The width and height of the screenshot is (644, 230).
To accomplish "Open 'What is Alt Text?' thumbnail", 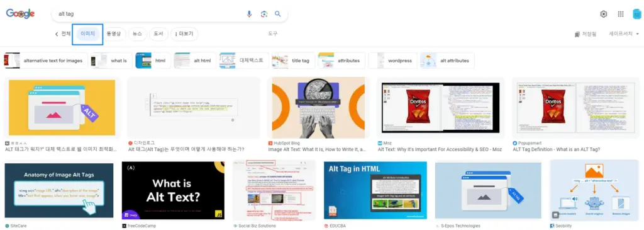I will tap(174, 190).
